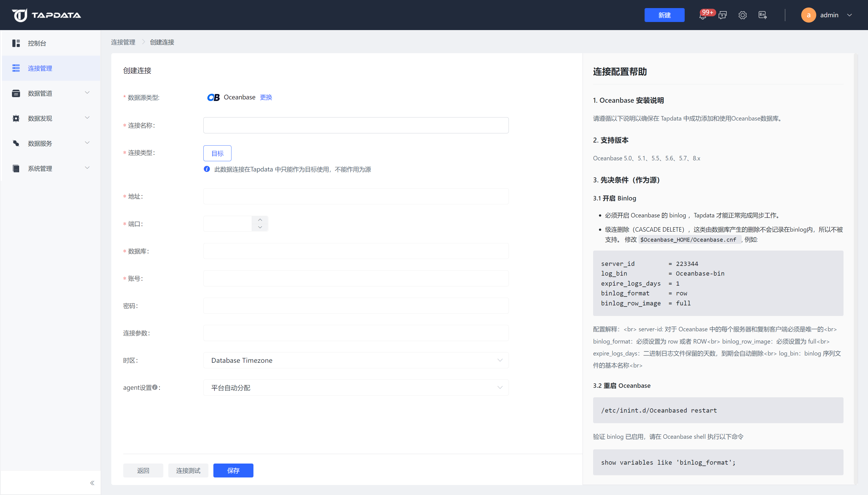Click the admin user avatar

[808, 15]
